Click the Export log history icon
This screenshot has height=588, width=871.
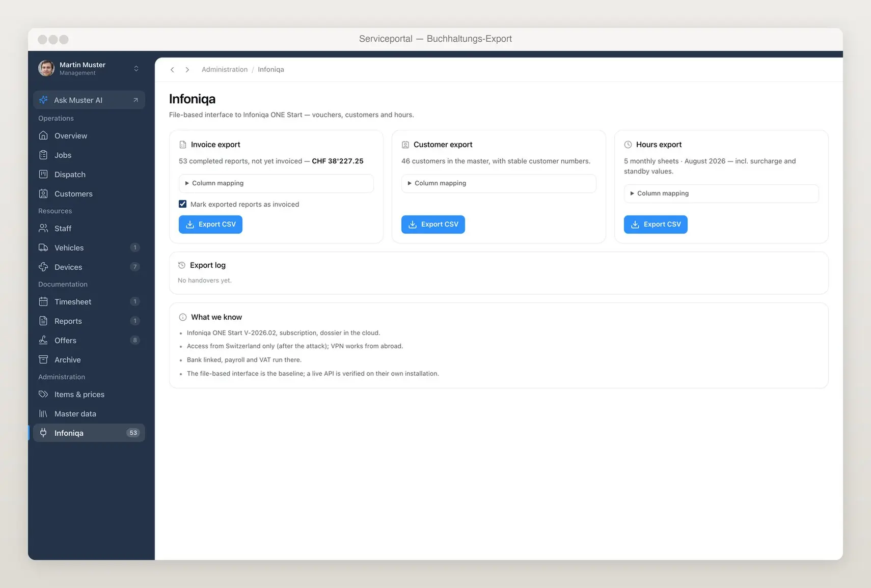tap(182, 265)
